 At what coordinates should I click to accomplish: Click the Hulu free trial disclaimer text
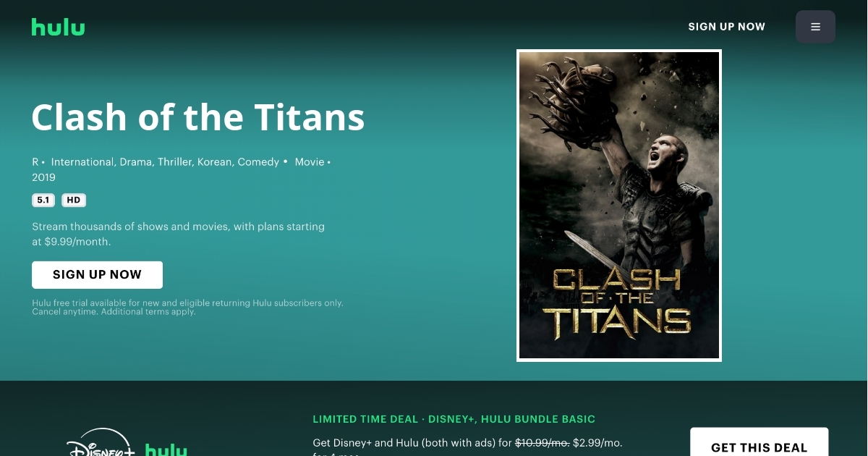pos(187,308)
